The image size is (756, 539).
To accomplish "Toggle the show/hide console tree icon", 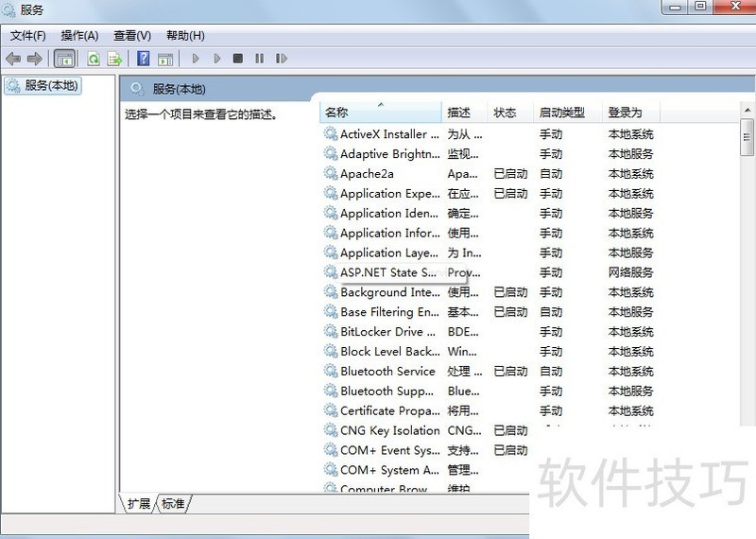I will pyautogui.click(x=64, y=59).
